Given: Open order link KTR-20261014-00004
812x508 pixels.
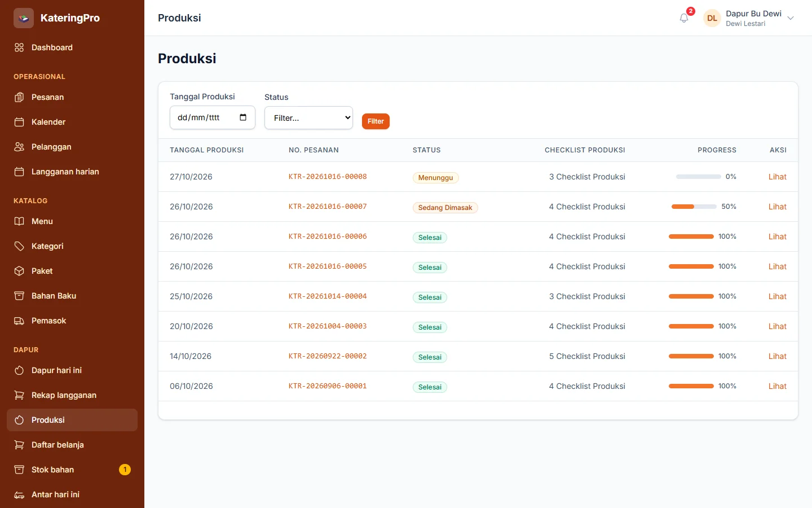Looking at the screenshot, I should pos(328,296).
